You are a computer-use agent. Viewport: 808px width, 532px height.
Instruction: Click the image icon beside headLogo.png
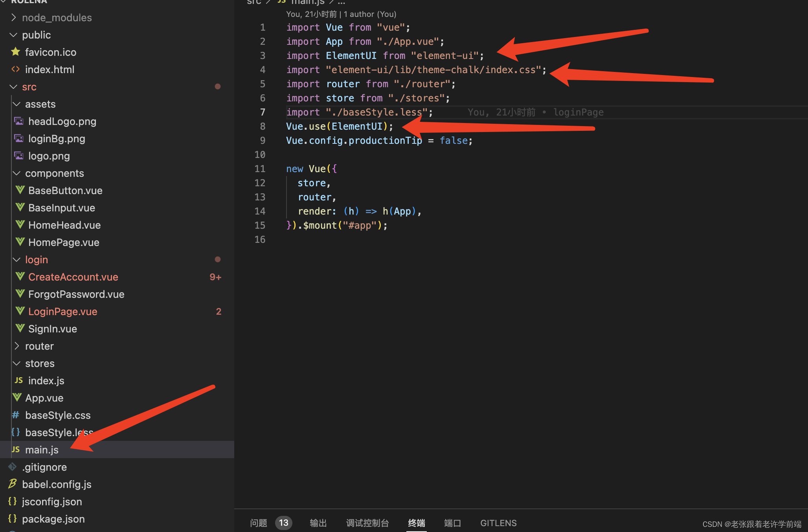click(x=19, y=121)
